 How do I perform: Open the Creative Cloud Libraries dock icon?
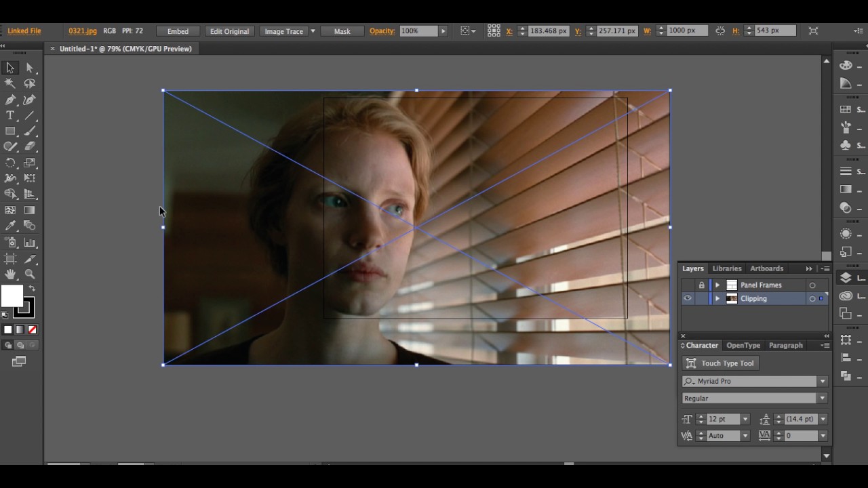click(846, 296)
